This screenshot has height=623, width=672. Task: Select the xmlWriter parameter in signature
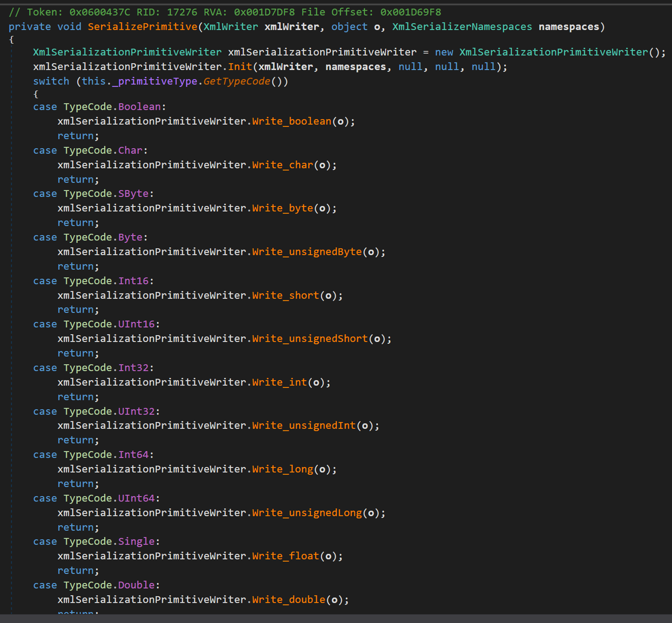tap(291, 27)
